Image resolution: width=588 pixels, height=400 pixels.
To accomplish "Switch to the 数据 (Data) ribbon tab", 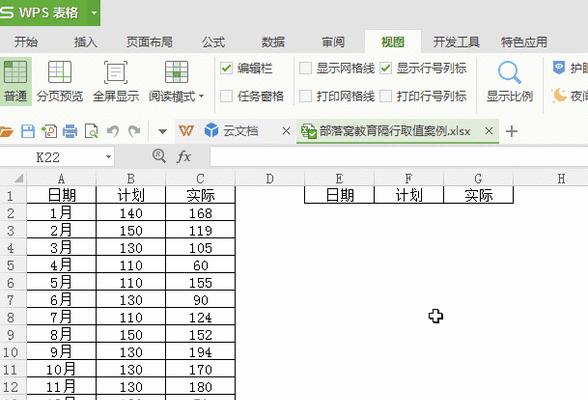I will coord(273,42).
